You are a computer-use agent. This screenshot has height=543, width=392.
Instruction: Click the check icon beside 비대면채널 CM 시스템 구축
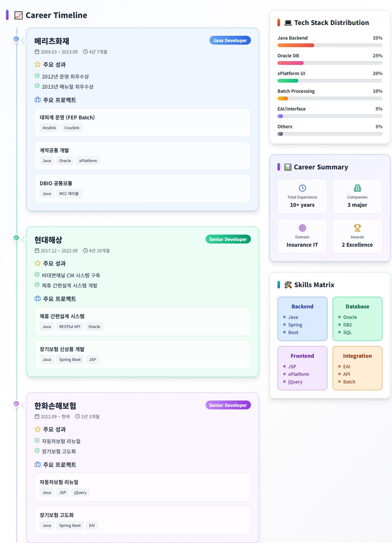pos(37,275)
